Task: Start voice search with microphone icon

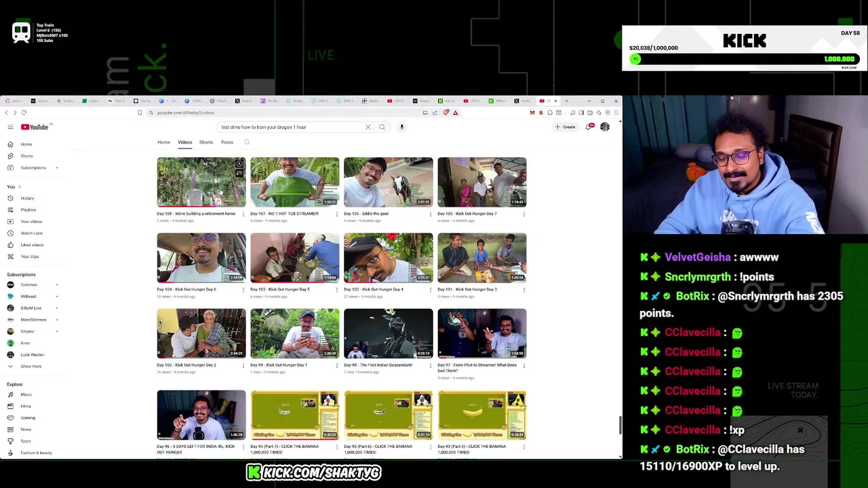Action: click(x=401, y=127)
